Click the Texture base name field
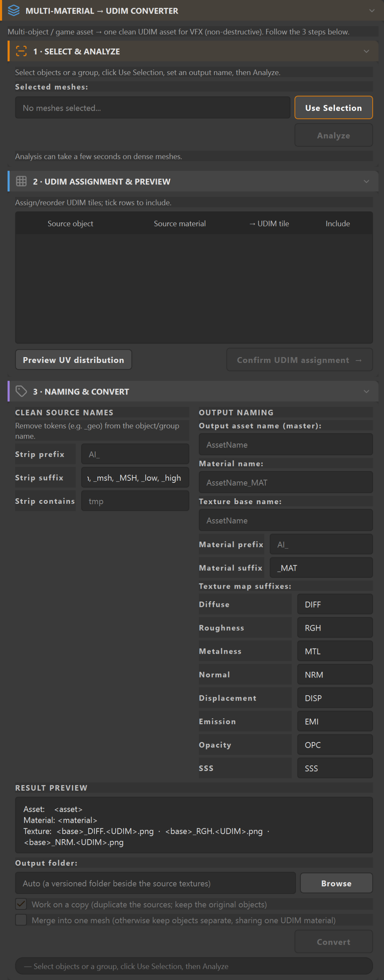 coord(286,520)
